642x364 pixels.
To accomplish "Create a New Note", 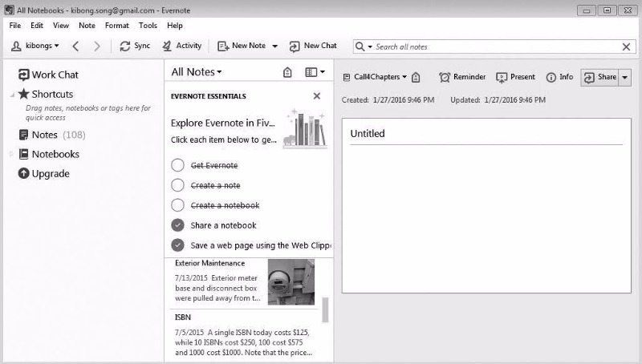I will point(242,46).
